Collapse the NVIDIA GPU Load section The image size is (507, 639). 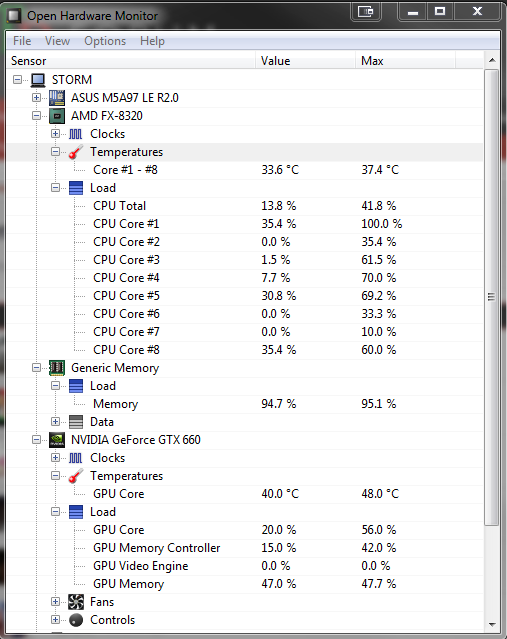click(55, 511)
